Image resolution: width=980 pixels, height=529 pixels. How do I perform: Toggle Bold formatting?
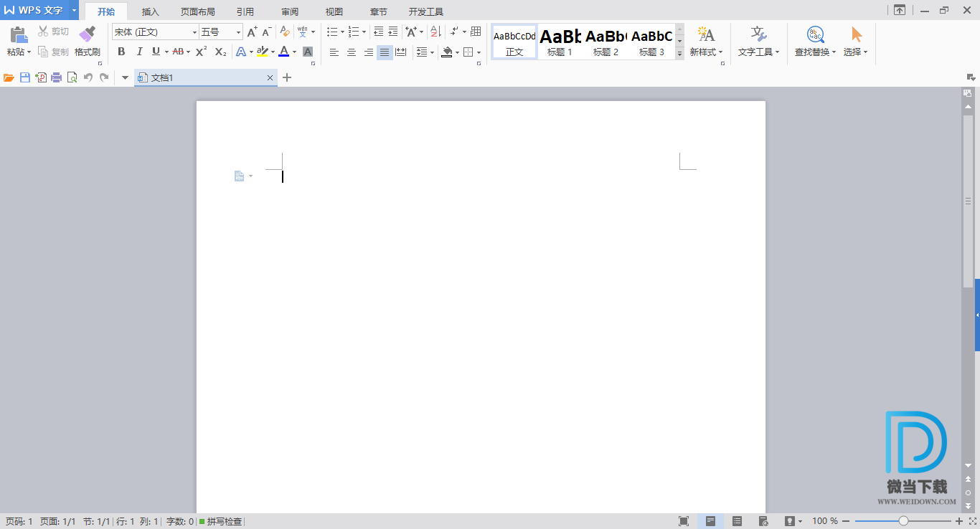point(121,52)
